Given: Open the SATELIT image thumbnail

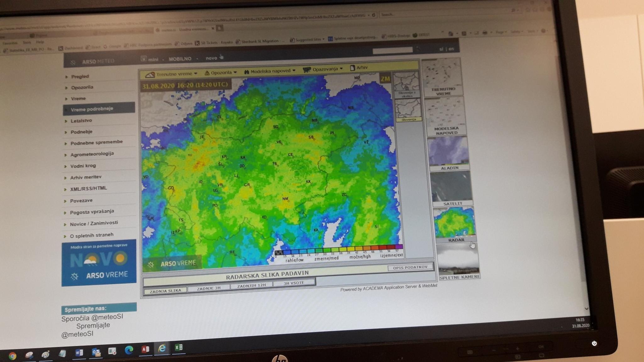Looking at the screenshot, I should (x=451, y=189).
